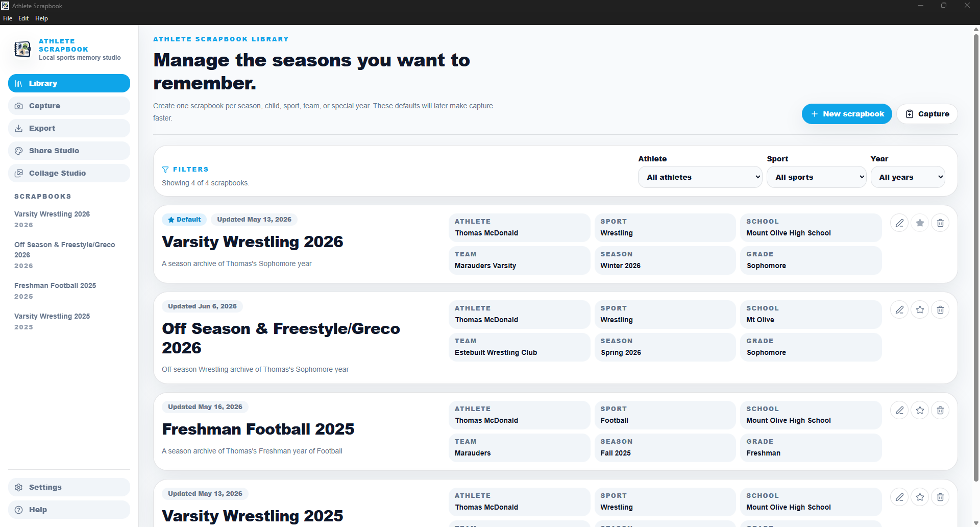This screenshot has width=980, height=527.
Task: Click the scrollbar down arrow
Action: click(x=976, y=523)
